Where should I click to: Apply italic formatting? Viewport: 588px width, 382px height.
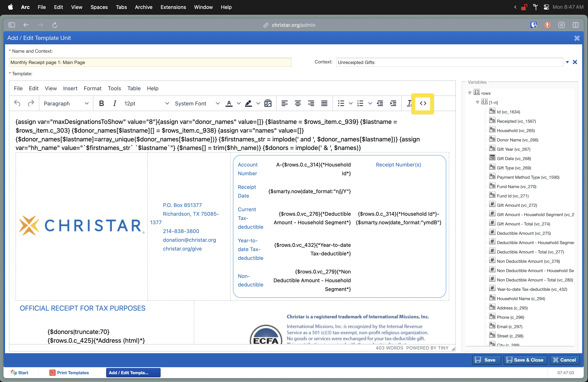pos(114,103)
